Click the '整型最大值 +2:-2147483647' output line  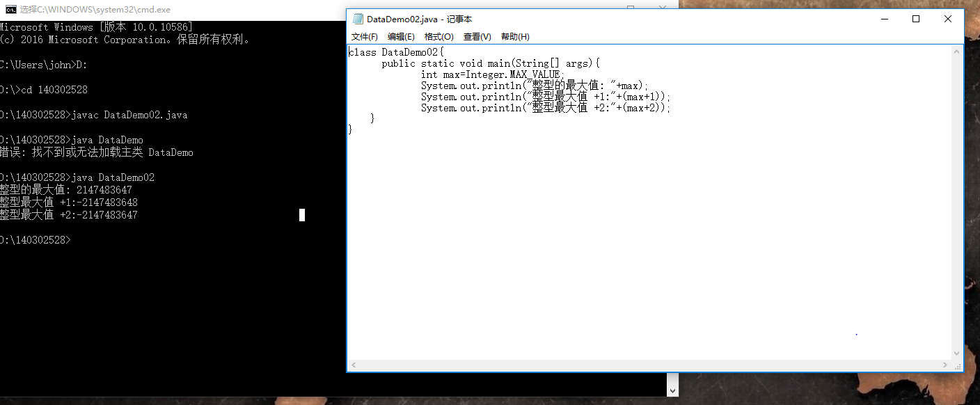[x=68, y=215]
